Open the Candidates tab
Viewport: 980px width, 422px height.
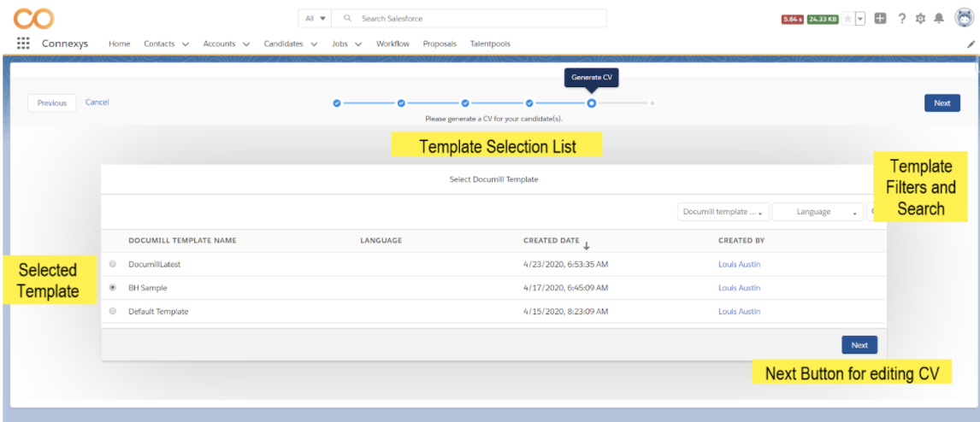pos(283,44)
